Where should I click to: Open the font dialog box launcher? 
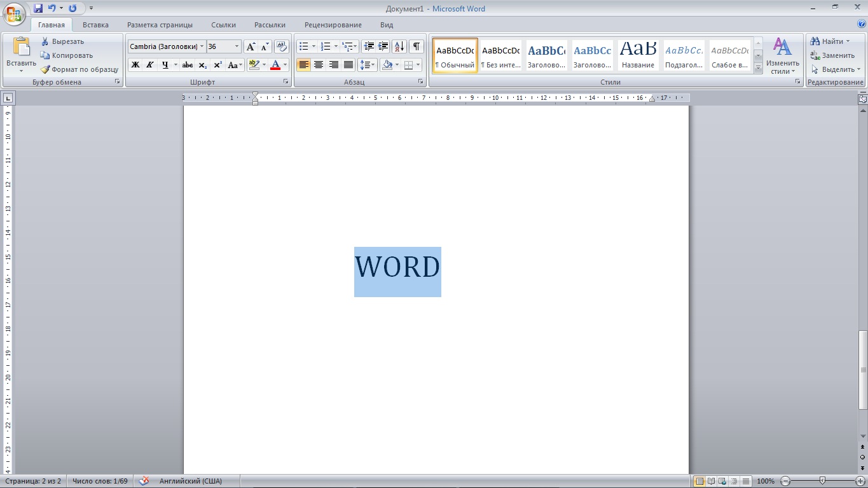pos(286,82)
